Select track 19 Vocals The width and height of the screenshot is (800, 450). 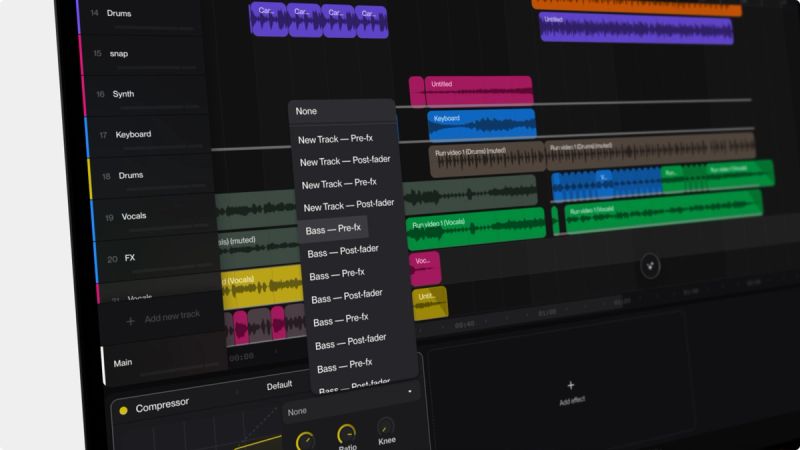point(153,217)
